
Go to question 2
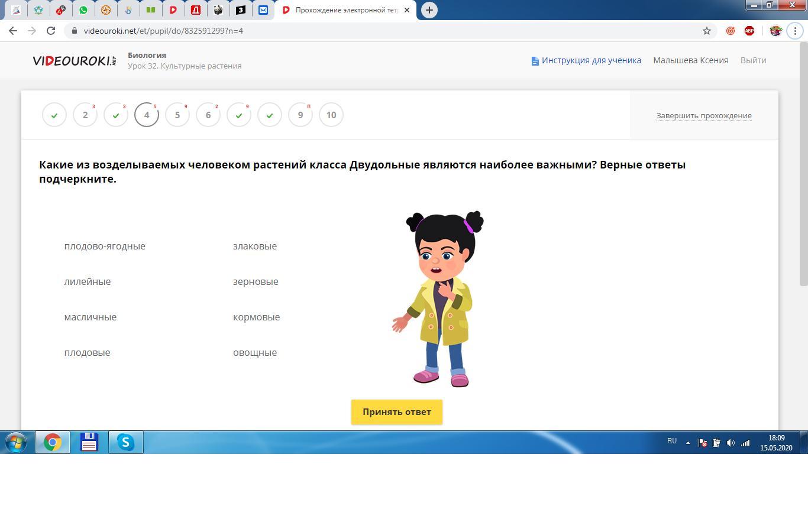click(85, 115)
